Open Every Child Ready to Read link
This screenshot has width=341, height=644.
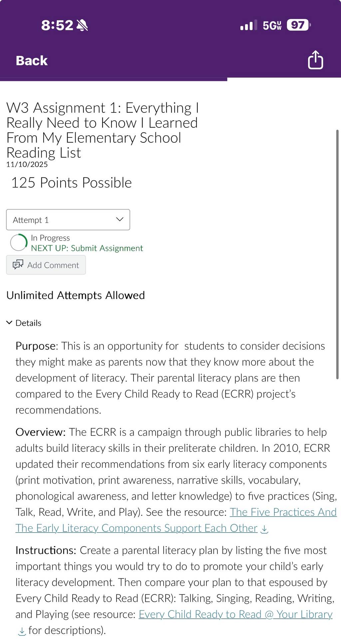coord(235,614)
